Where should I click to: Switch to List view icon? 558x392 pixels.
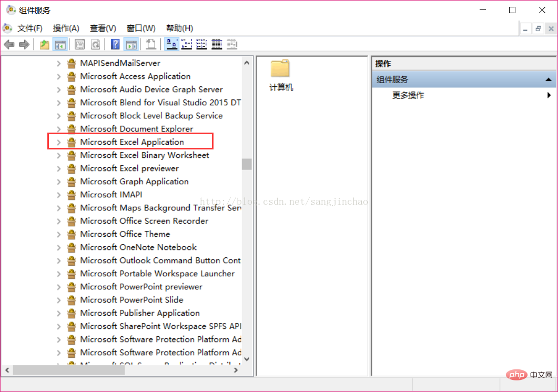coord(202,45)
